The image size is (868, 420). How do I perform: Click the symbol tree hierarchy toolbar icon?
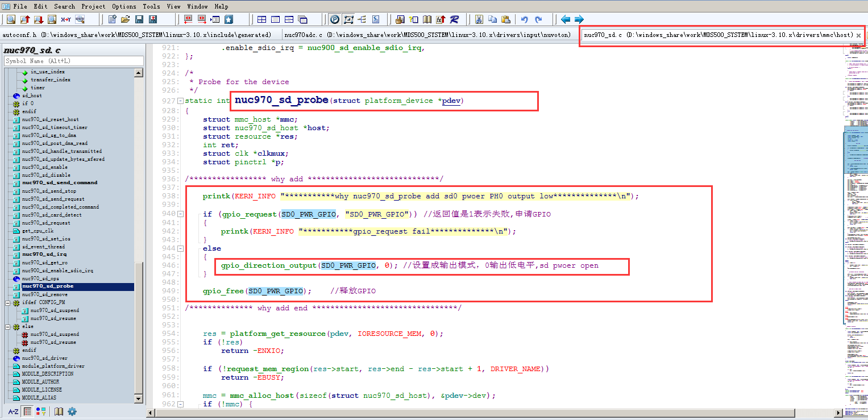[362, 19]
